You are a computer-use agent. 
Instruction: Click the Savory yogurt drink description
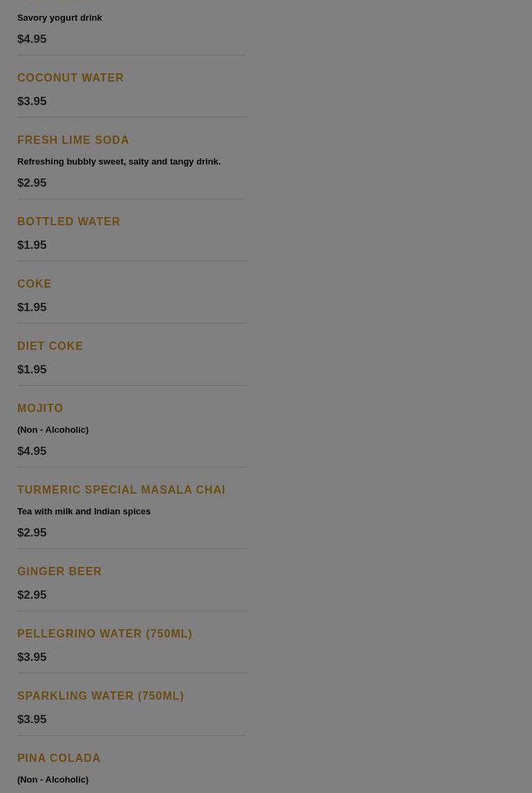point(59,18)
